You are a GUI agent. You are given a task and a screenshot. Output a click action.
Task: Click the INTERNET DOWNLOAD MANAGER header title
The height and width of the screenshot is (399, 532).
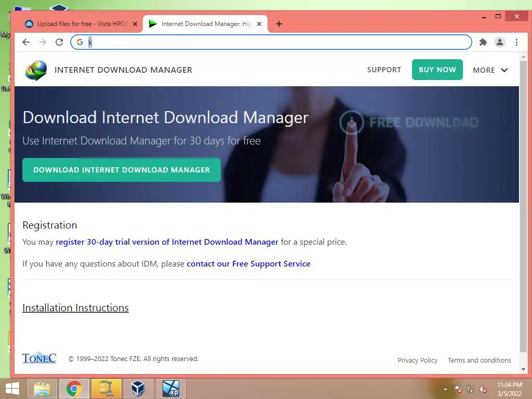(123, 70)
